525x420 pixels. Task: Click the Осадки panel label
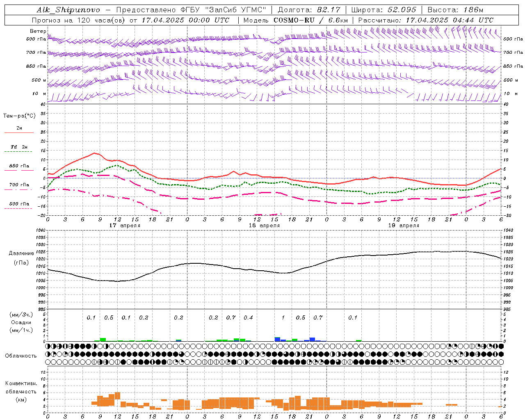coord(21,323)
